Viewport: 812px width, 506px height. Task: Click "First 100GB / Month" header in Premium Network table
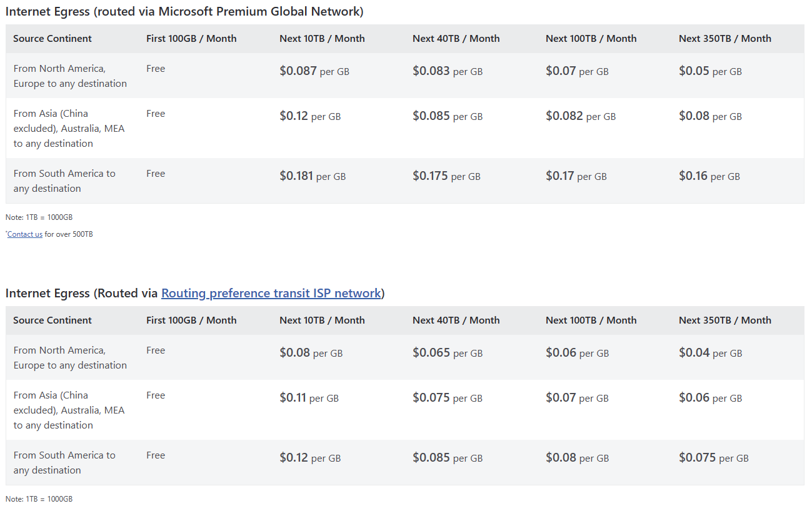pyautogui.click(x=191, y=39)
